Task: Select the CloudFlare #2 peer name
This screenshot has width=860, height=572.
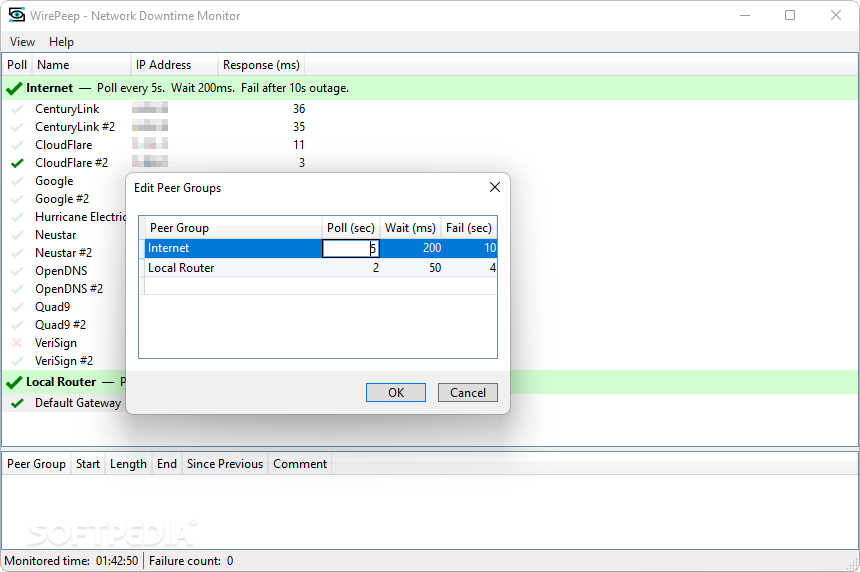Action: (x=71, y=163)
